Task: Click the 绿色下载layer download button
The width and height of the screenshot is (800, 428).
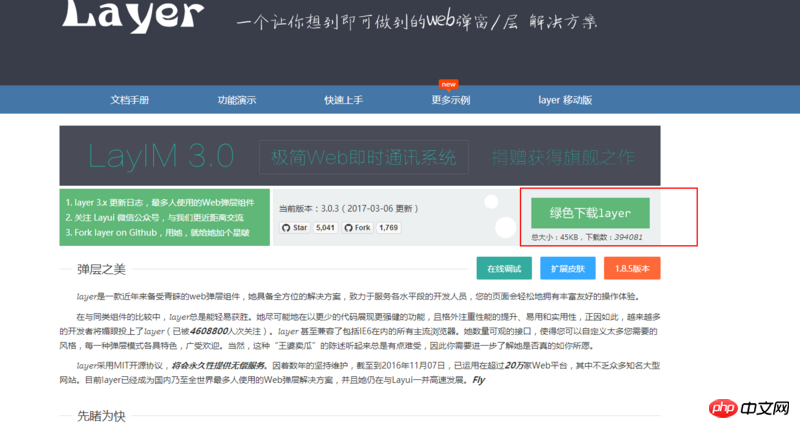Action: [x=590, y=213]
